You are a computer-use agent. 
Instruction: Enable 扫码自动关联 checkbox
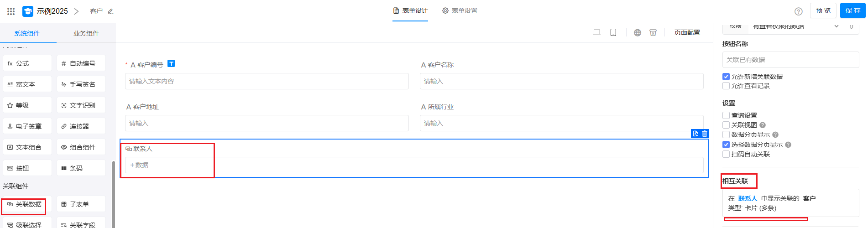pos(726,154)
